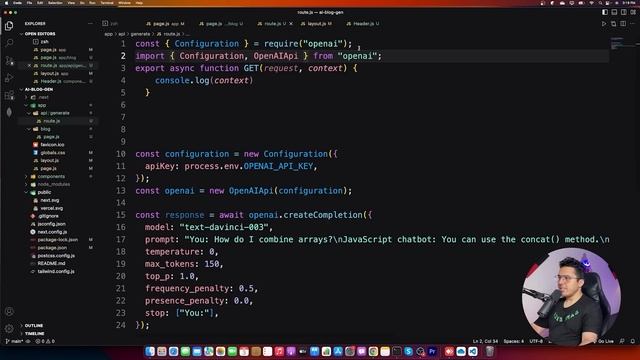Switch to the layout.js tab
640x360 pixels.
pyautogui.click(x=316, y=24)
